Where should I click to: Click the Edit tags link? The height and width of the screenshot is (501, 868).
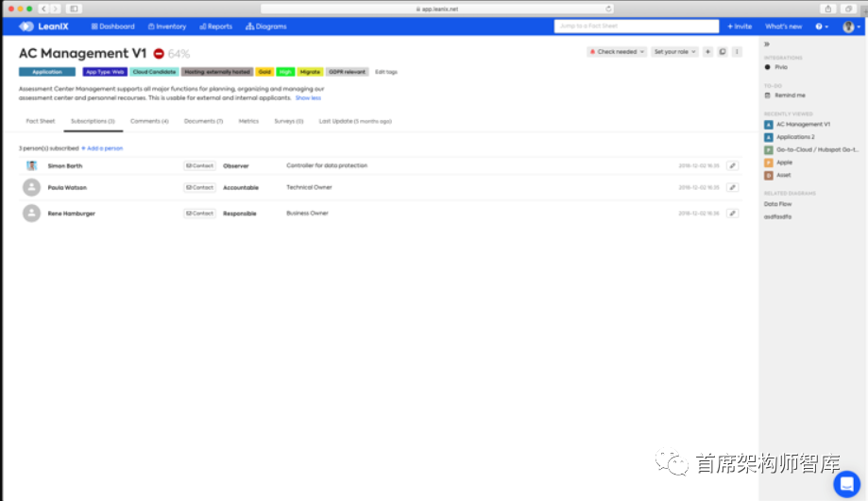click(x=386, y=72)
